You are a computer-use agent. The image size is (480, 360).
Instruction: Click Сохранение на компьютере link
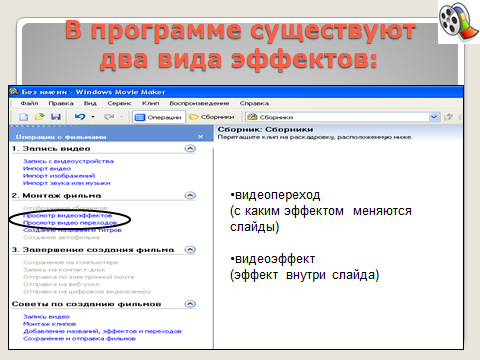pos(71,263)
